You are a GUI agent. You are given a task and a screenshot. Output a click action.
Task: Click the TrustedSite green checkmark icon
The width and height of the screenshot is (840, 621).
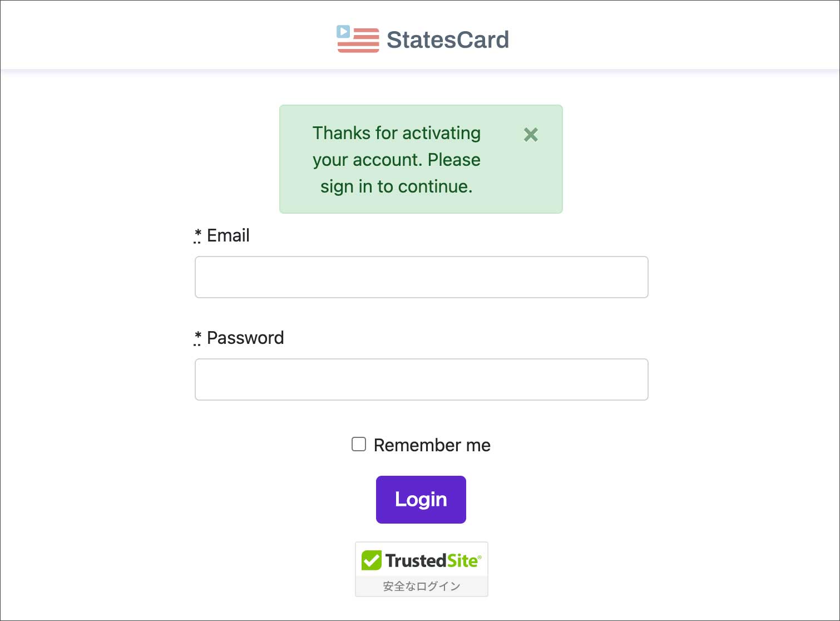click(x=372, y=560)
